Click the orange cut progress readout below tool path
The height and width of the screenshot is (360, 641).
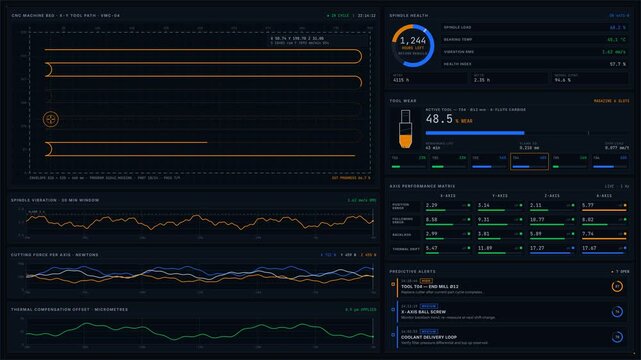(x=351, y=178)
